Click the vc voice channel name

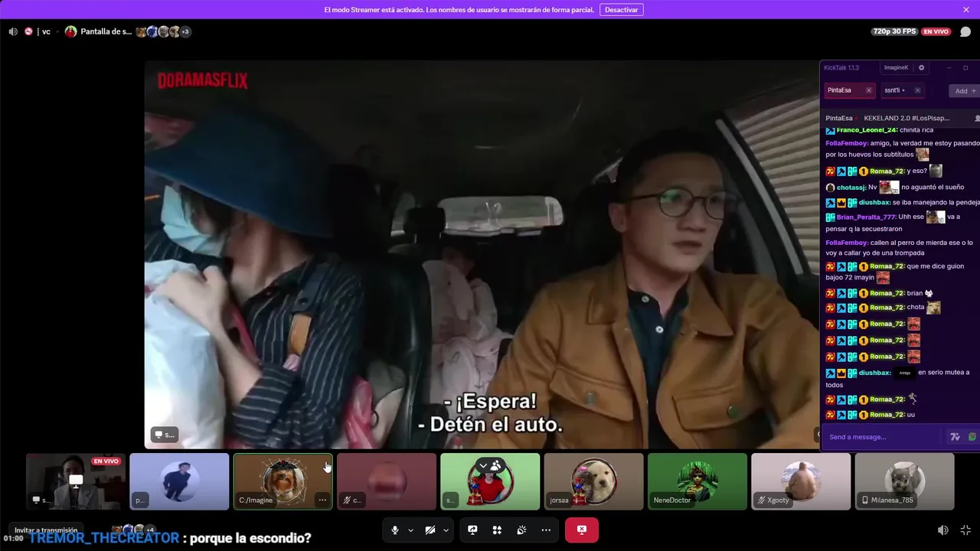(46, 31)
